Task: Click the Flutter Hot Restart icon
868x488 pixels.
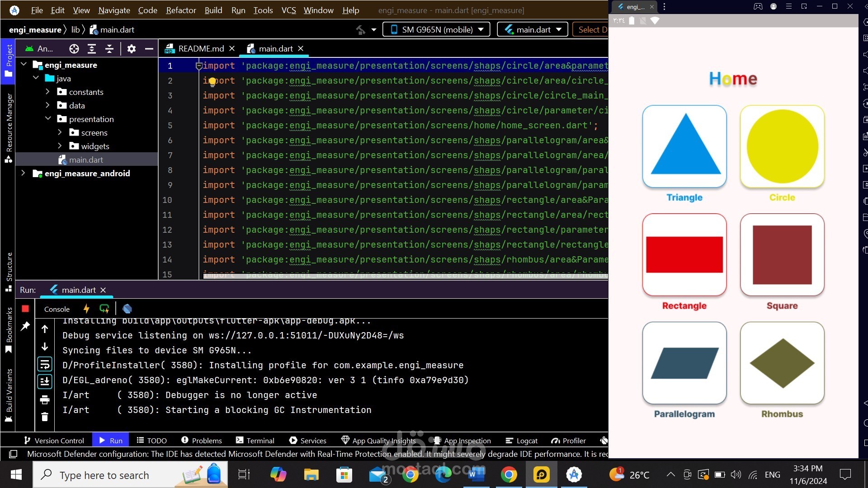Action: pyautogui.click(x=104, y=309)
